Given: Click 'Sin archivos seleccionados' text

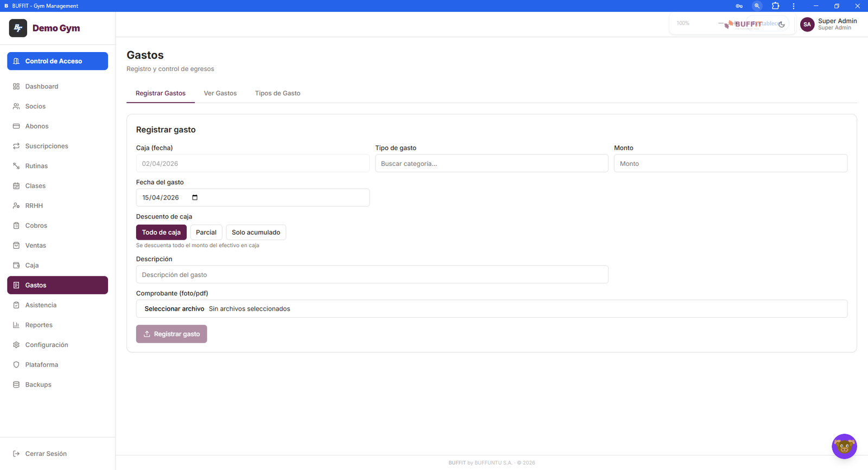Looking at the screenshot, I should coord(250,308).
